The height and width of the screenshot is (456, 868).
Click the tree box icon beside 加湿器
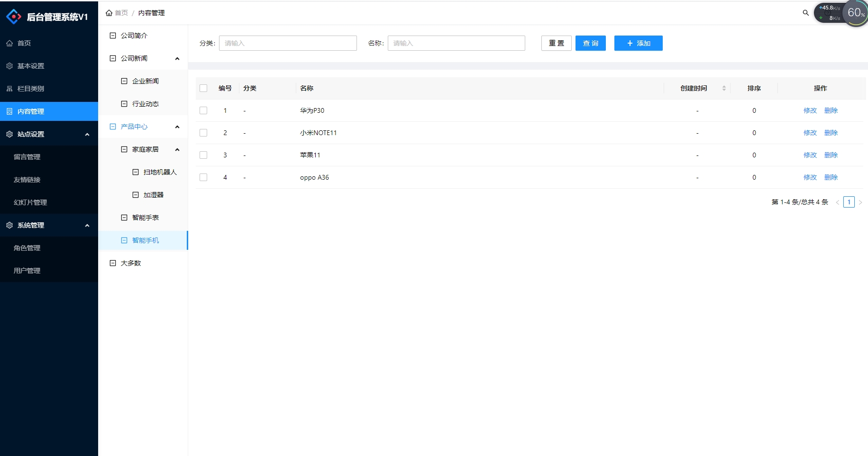click(136, 195)
